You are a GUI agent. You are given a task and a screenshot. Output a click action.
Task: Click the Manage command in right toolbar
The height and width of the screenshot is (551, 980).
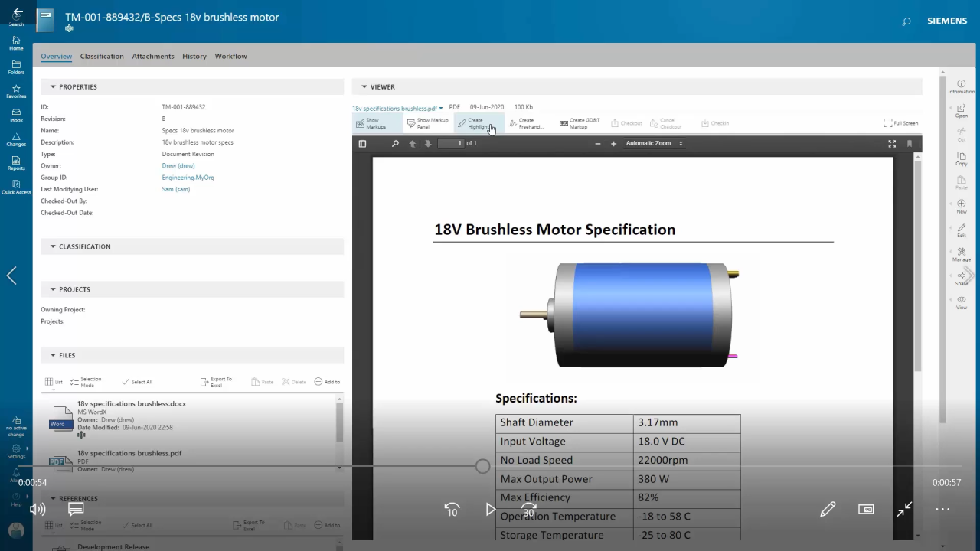962,255
